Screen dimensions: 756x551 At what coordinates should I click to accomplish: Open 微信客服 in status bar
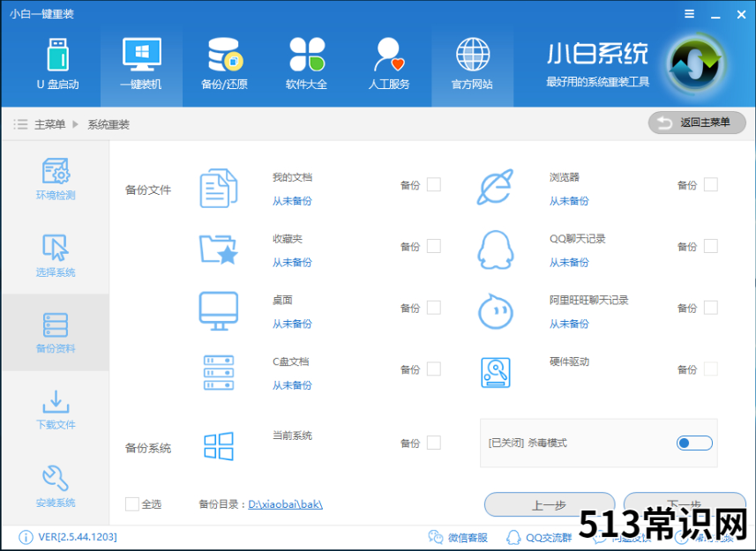(x=458, y=538)
